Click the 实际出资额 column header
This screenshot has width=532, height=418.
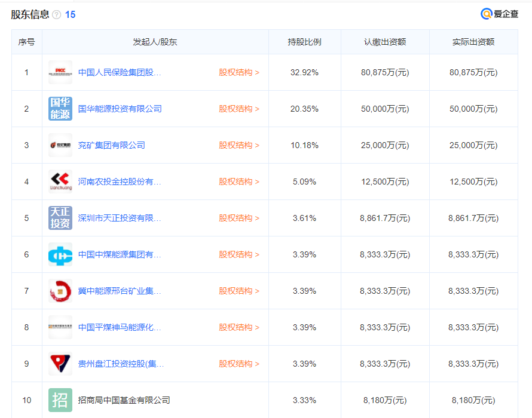tap(473, 42)
